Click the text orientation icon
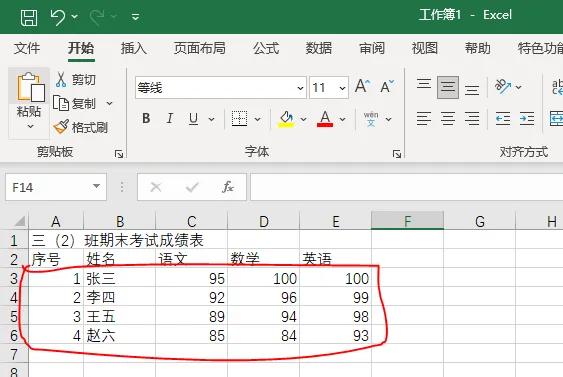 pos(503,87)
